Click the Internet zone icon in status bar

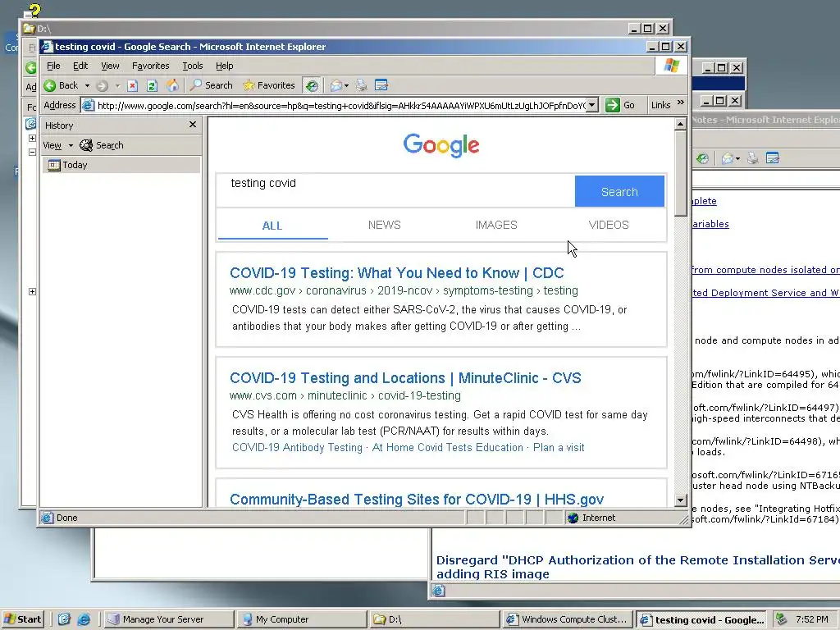[x=573, y=518]
